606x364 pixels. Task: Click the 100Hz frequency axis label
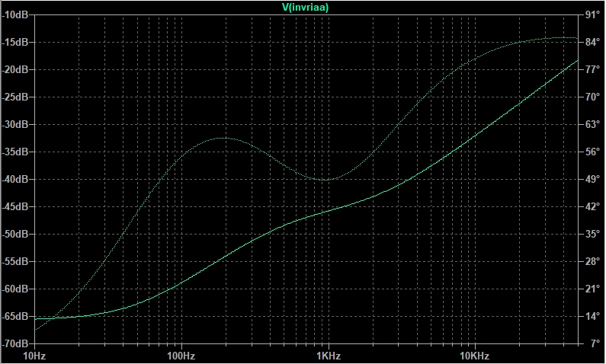click(x=181, y=356)
